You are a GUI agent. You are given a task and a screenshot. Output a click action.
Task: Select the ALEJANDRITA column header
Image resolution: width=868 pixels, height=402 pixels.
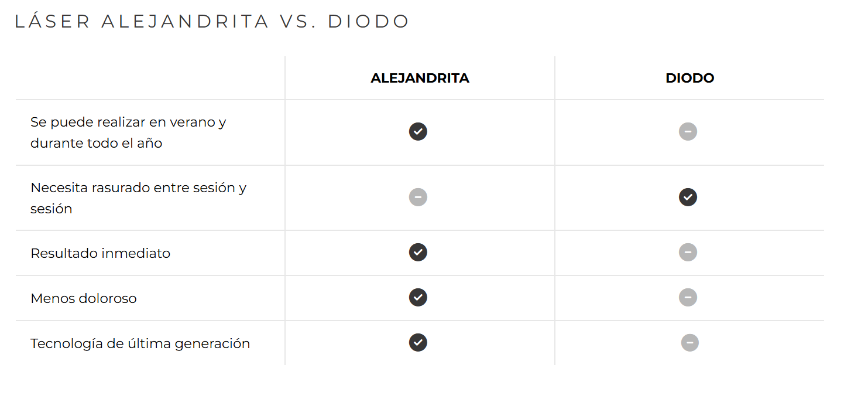420,79
